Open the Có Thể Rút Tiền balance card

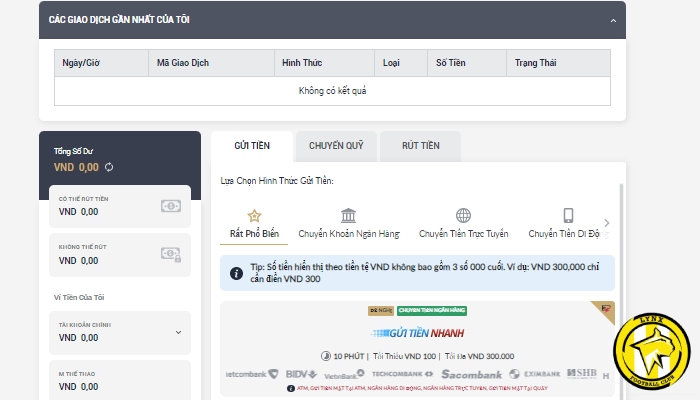point(120,206)
